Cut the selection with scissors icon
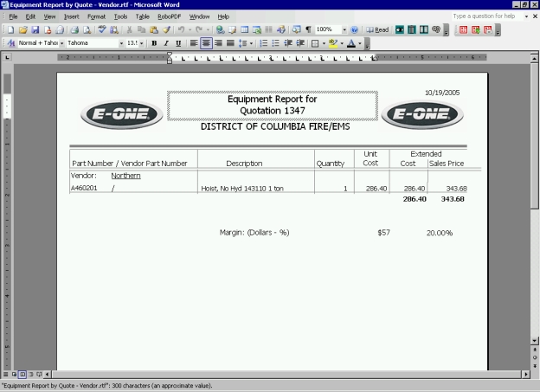Screen dimensions: 540x392 tap(130, 30)
